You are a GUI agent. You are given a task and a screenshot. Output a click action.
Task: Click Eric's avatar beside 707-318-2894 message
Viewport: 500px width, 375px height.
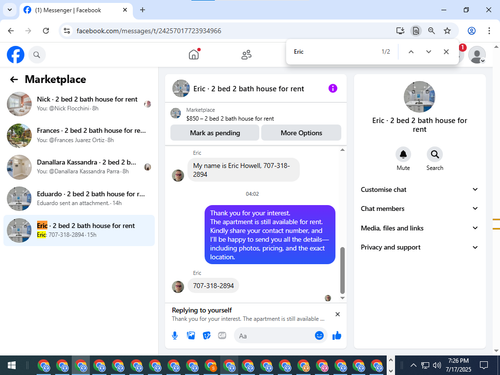178,286
